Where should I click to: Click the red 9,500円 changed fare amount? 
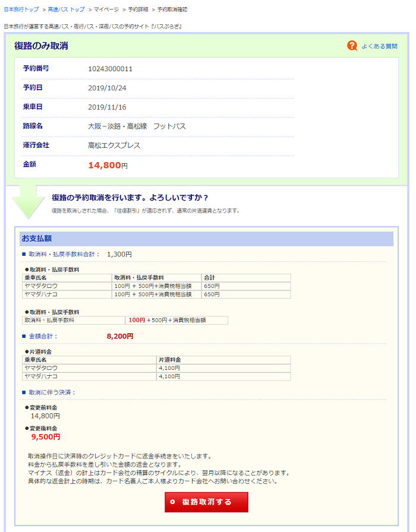pos(46,436)
